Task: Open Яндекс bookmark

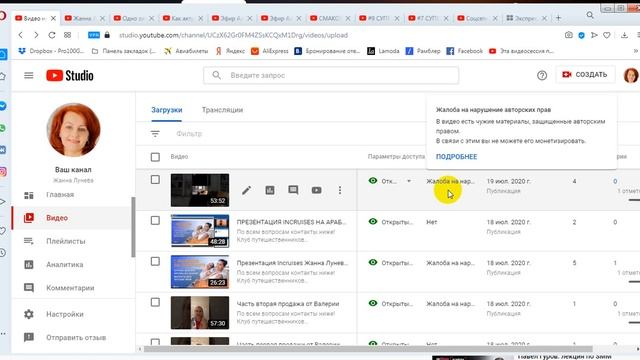Action: [x=230, y=51]
